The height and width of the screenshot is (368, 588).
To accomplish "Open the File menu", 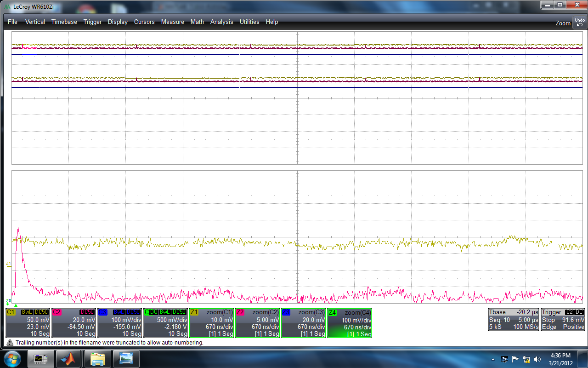I will click(x=12, y=22).
